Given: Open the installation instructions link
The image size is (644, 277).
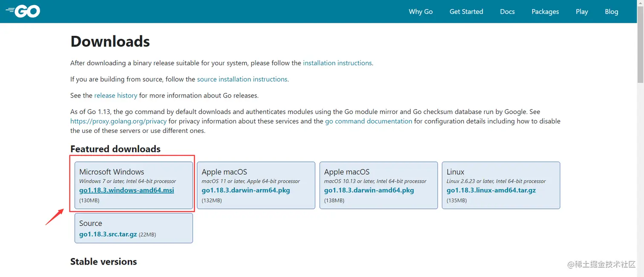Looking at the screenshot, I should 337,63.
